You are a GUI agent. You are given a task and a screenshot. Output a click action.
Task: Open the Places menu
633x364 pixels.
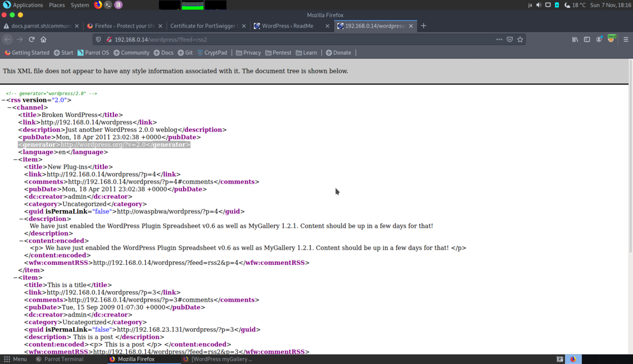56,5
